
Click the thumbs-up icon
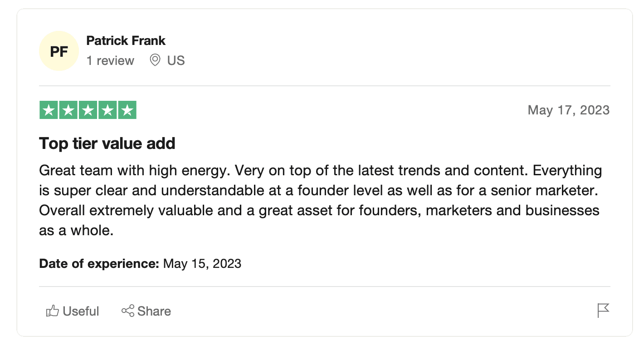[x=53, y=311]
